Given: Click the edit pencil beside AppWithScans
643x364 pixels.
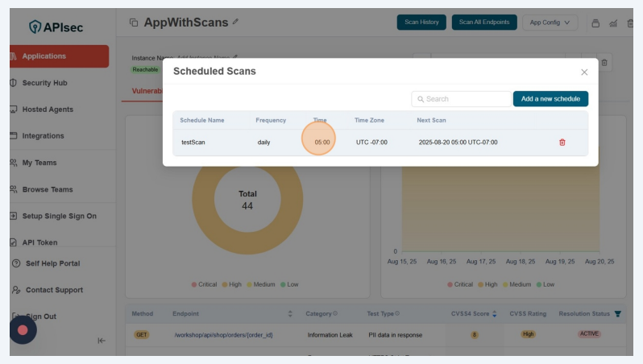Looking at the screenshot, I should 235,23.
